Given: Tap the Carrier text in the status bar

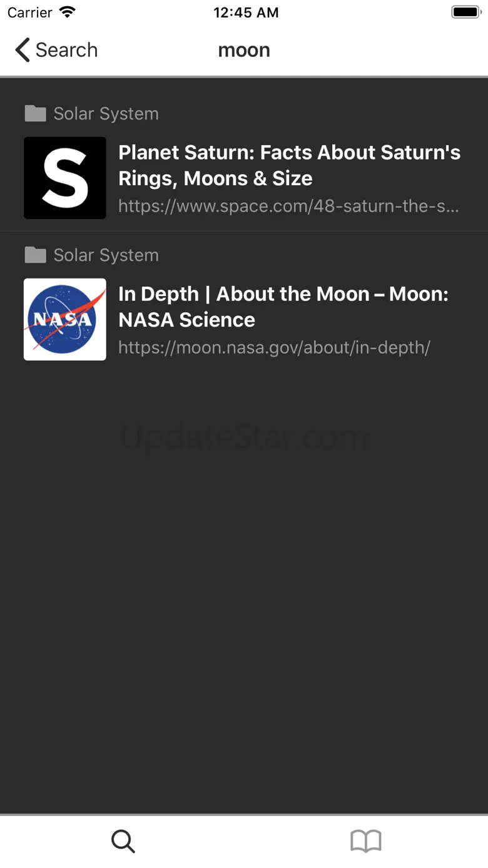Looking at the screenshot, I should click(30, 13).
